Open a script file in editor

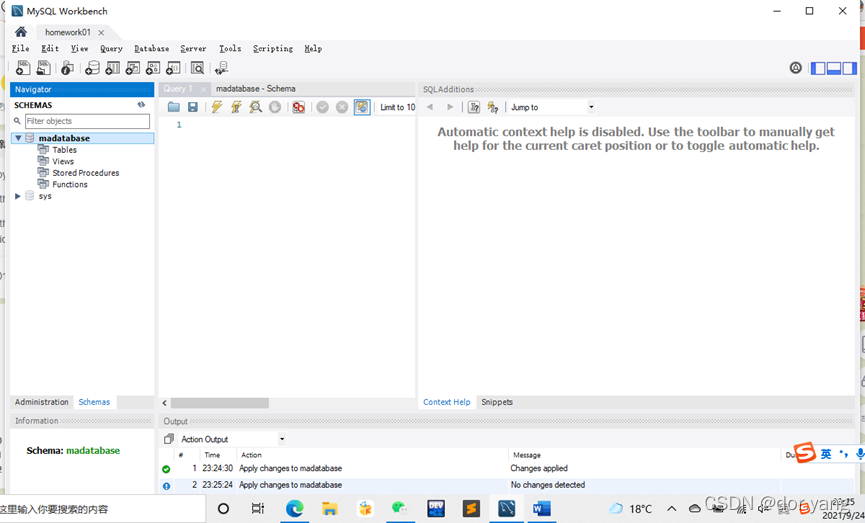pyautogui.click(x=174, y=107)
